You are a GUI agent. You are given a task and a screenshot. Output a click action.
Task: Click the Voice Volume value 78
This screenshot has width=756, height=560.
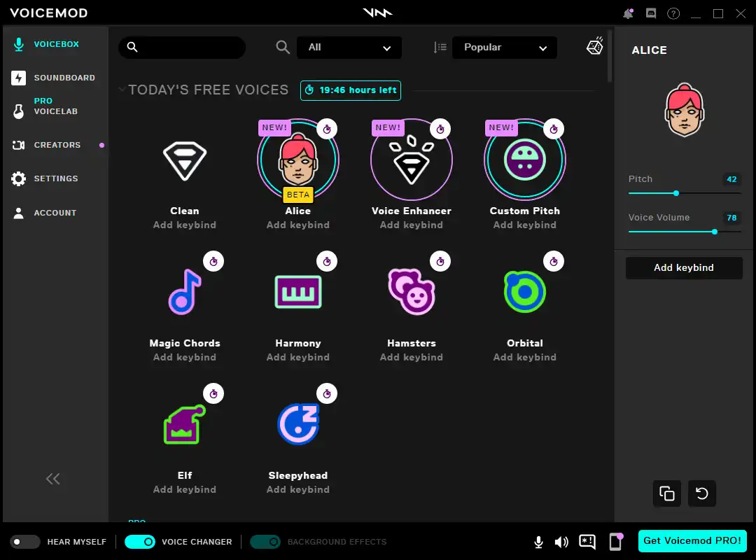pos(731,218)
